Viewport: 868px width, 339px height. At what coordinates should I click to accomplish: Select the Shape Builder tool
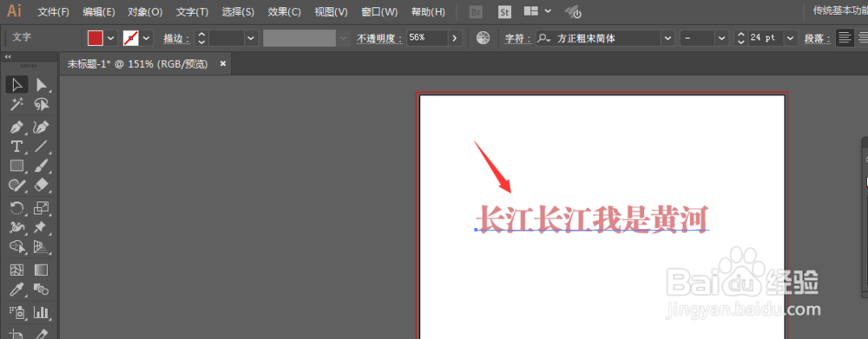click(x=17, y=246)
